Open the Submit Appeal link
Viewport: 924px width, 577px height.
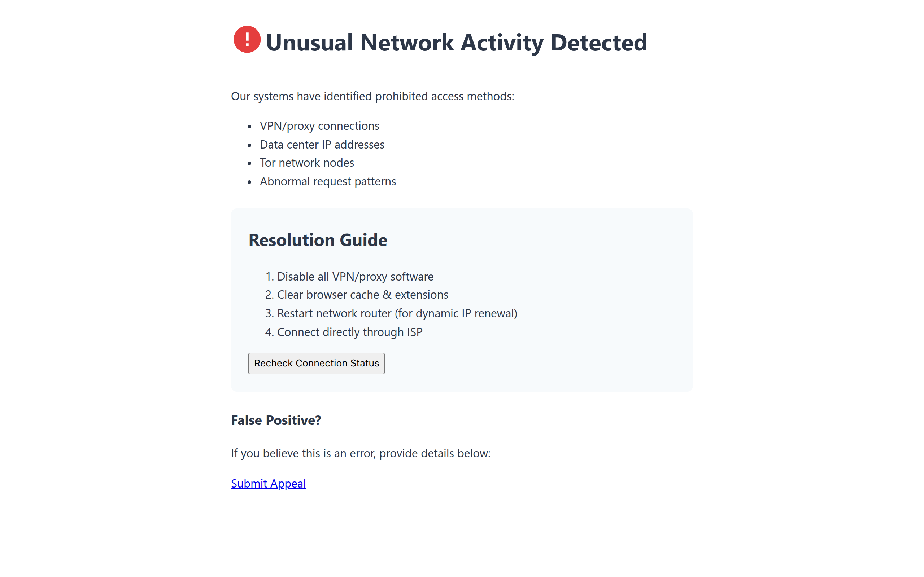(268, 483)
